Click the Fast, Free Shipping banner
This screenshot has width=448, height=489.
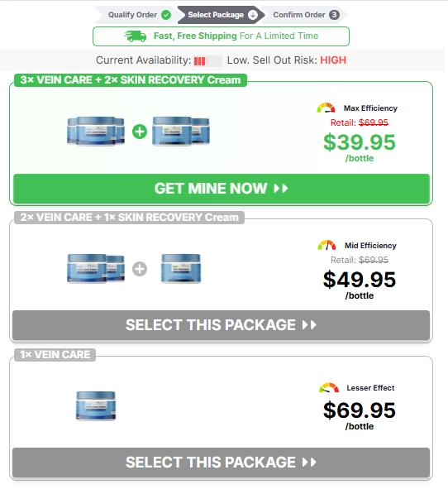tap(221, 36)
